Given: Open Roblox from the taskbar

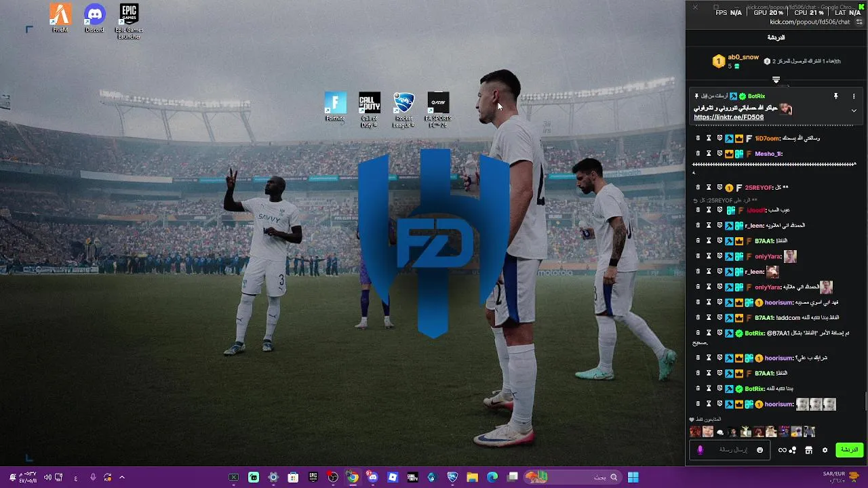Looking at the screenshot, I should point(393,477).
